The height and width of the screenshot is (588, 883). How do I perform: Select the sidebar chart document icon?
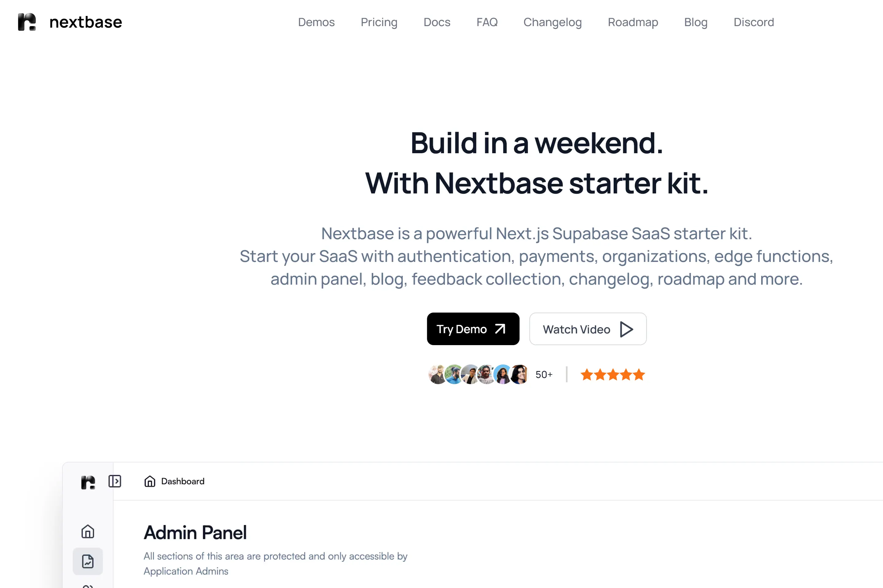(x=88, y=561)
